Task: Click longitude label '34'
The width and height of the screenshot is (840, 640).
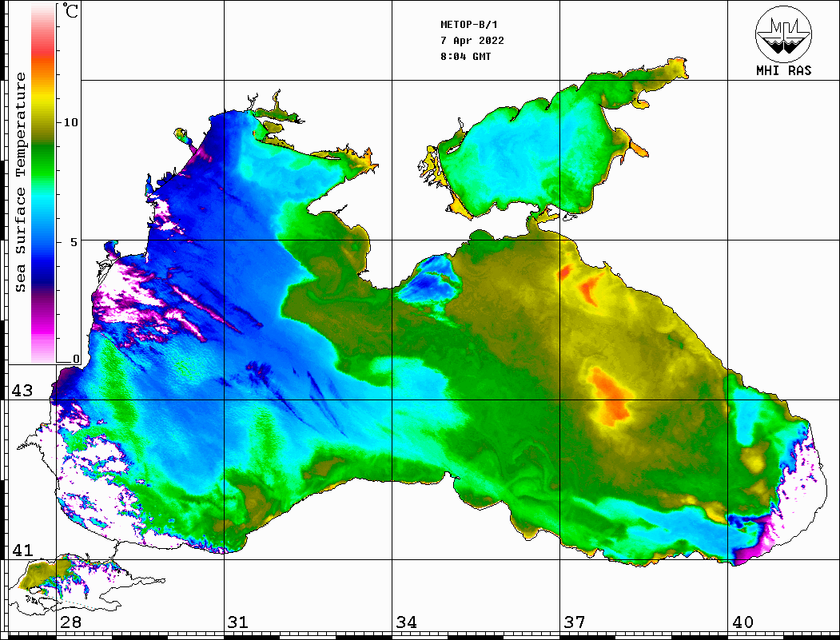Action: (x=407, y=622)
